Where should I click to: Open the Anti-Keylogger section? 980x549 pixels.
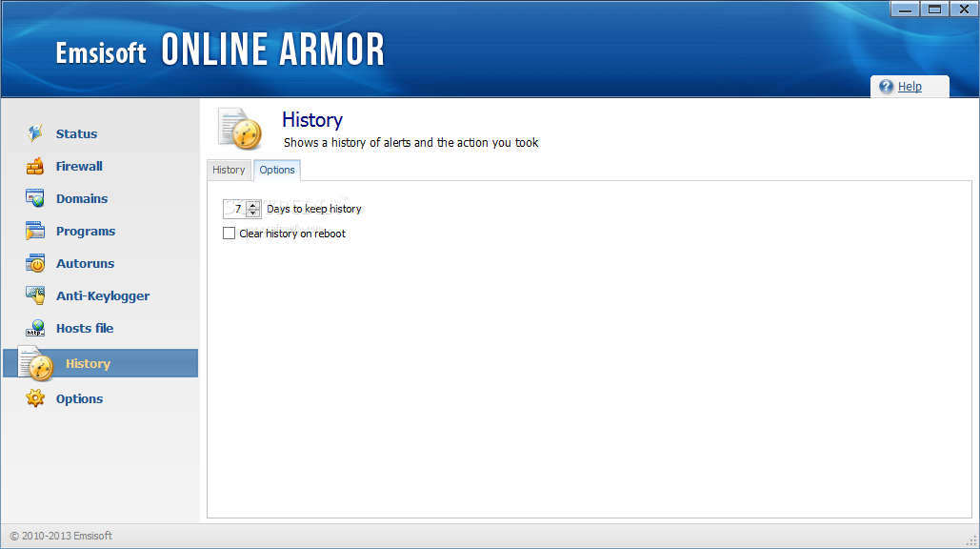pos(103,296)
